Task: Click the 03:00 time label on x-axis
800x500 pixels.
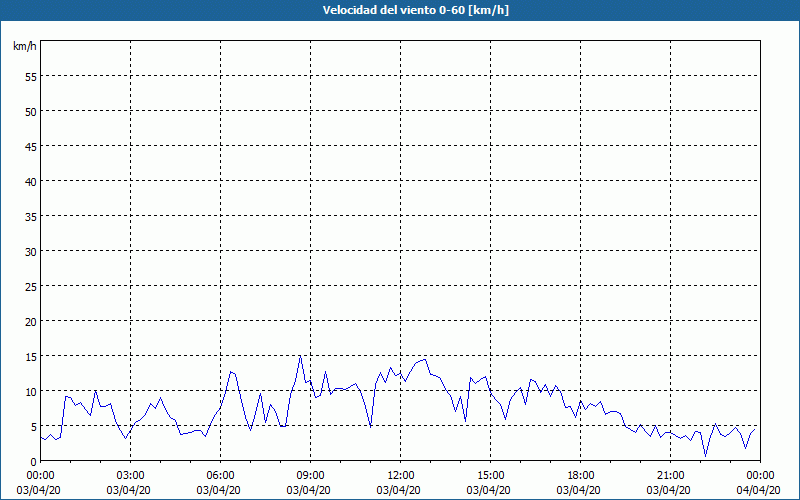Action: point(130,475)
